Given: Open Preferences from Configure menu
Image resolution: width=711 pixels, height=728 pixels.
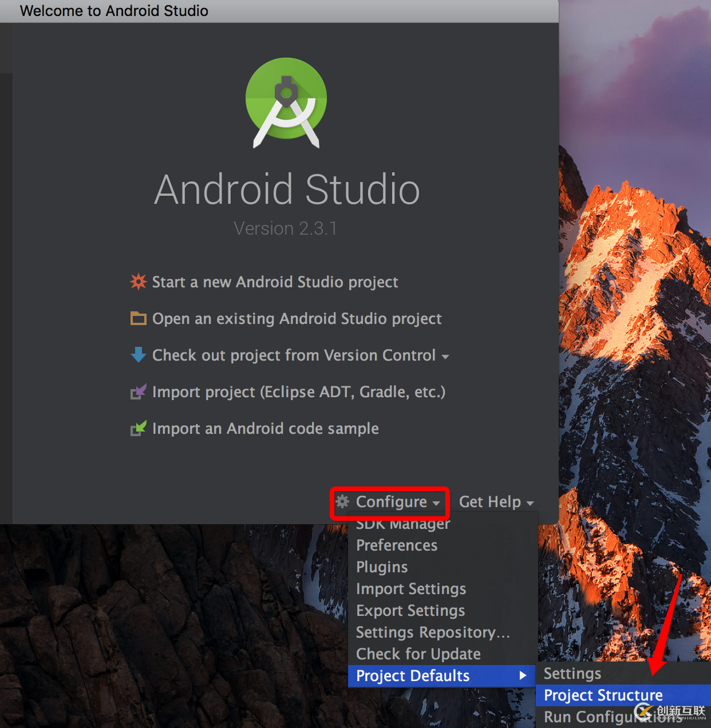Looking at the screenshot, I should tap(443, 545).
